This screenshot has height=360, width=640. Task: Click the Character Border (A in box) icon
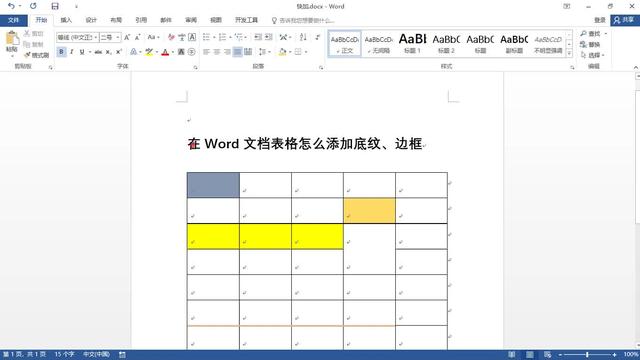(192, 37)
